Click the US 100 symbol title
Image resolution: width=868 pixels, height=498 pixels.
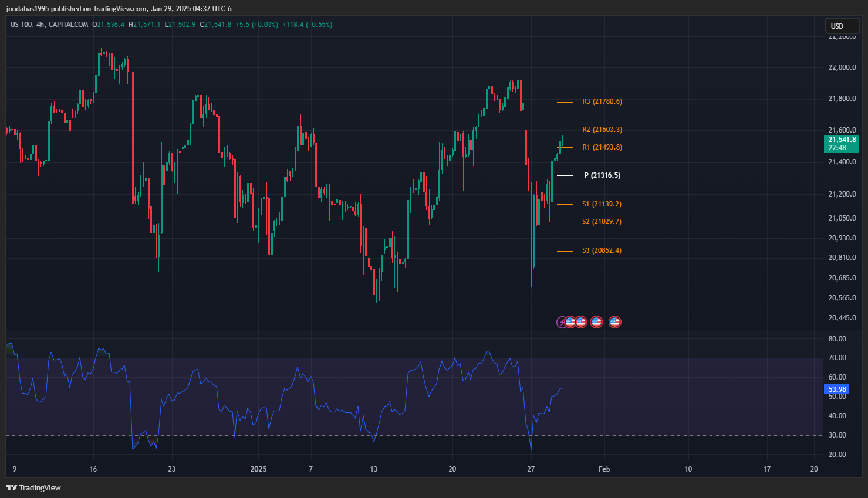[x=21, y=25]
